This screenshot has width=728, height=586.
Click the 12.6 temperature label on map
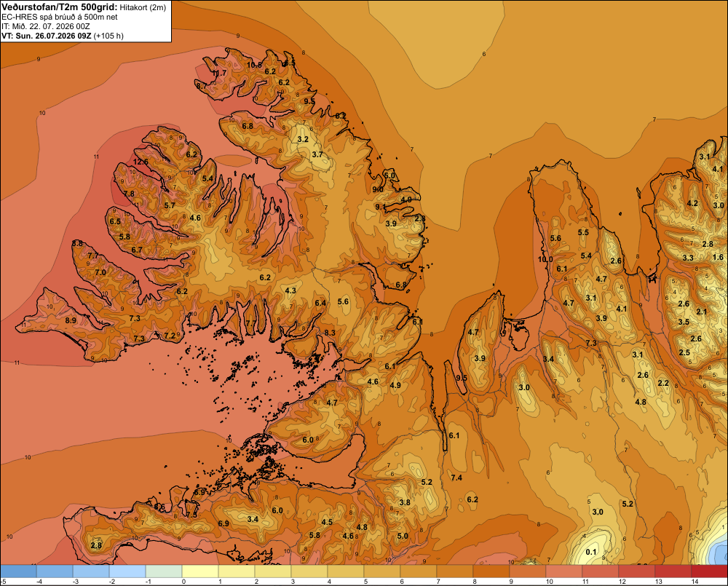[x=141, y=162]
